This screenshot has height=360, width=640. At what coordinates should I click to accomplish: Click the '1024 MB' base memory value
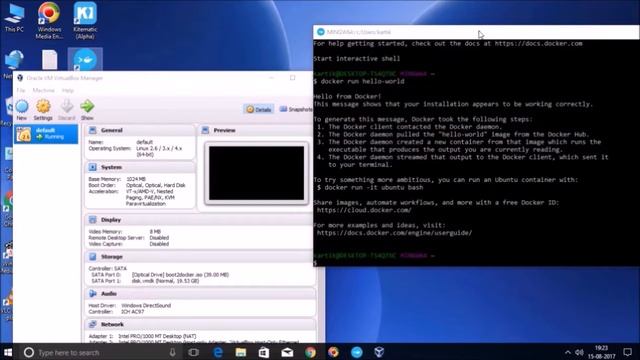(x=136, y=179)
